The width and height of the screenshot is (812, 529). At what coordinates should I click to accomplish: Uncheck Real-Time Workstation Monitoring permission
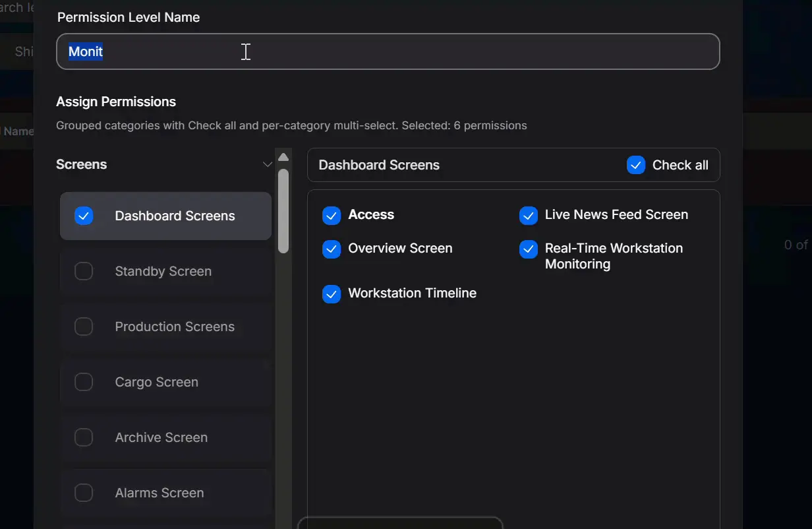529,249
